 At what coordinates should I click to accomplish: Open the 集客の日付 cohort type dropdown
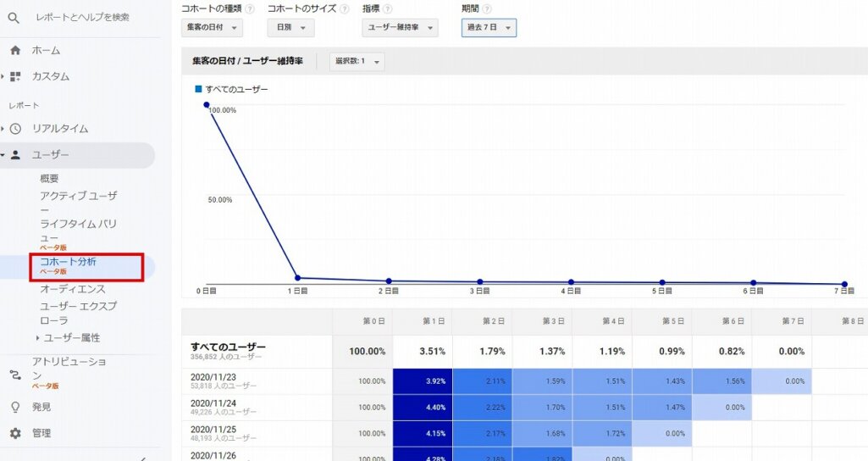[212, 28]
